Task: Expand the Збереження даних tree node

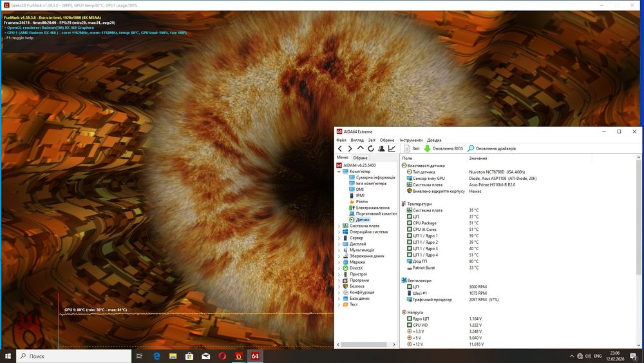Action: pos(339,256)
